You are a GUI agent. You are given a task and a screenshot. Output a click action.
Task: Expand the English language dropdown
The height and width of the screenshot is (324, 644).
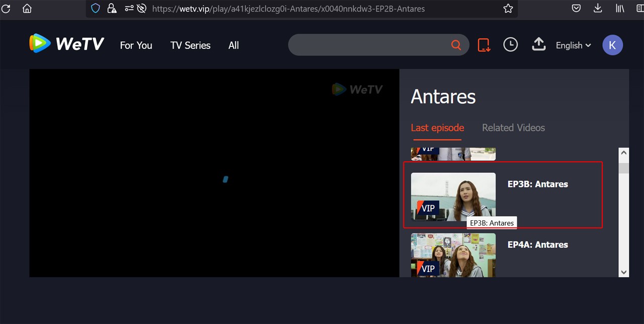point(573,45)
